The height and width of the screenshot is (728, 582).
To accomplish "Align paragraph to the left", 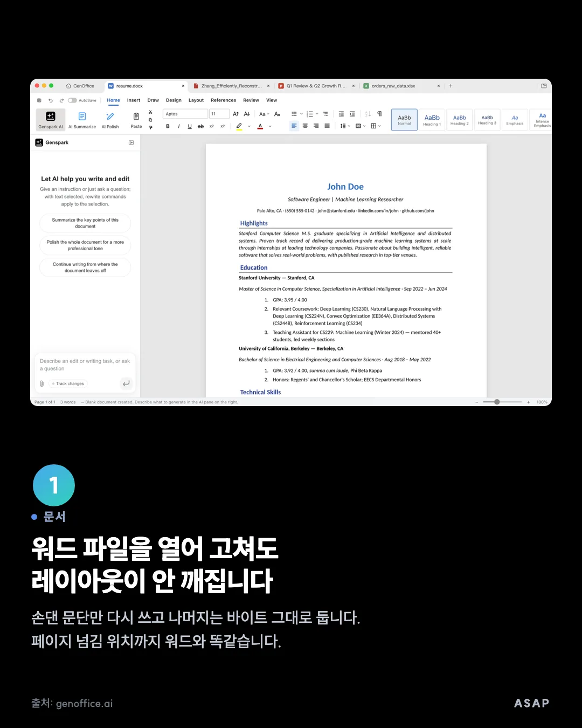I will [294, 126].
